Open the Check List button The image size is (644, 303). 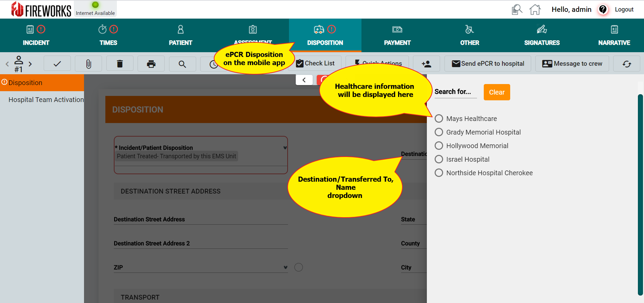click(315, 63)
